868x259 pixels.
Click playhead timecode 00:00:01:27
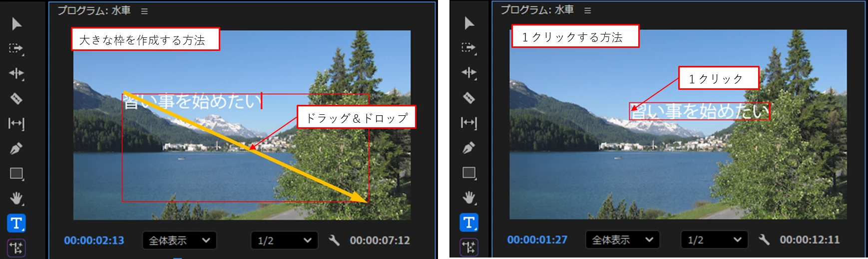tap(537, 240)
